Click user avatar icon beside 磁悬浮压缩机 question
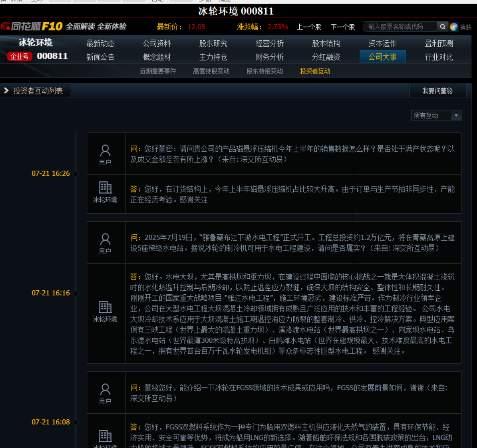The height and width of the screenshot is (448, 477). [105, 151]
